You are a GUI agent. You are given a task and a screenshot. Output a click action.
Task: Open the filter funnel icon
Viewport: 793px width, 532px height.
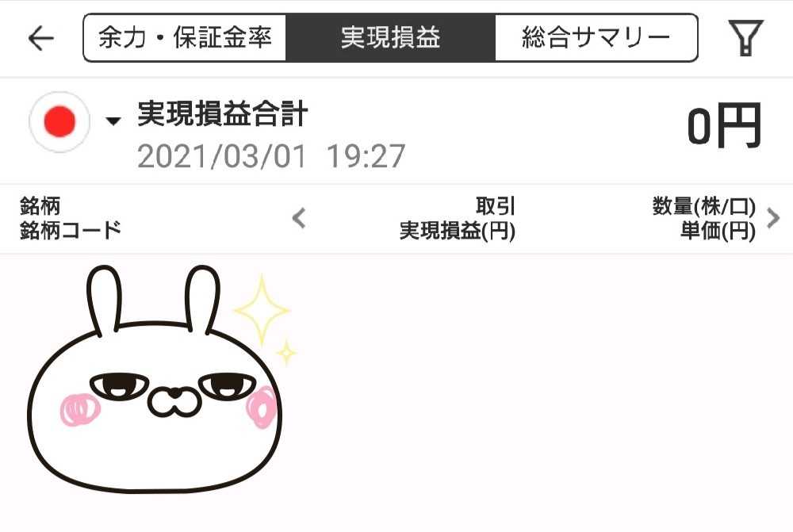pos(745,38)
